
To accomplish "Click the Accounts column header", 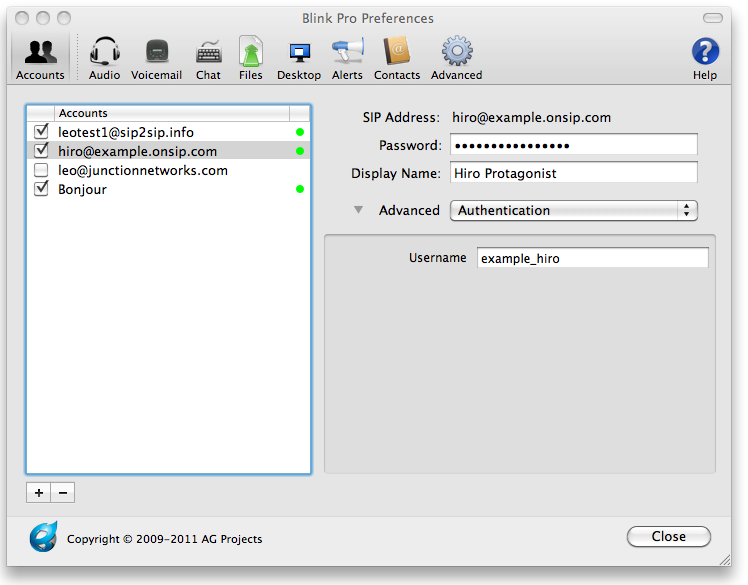I will pos(172,113).
